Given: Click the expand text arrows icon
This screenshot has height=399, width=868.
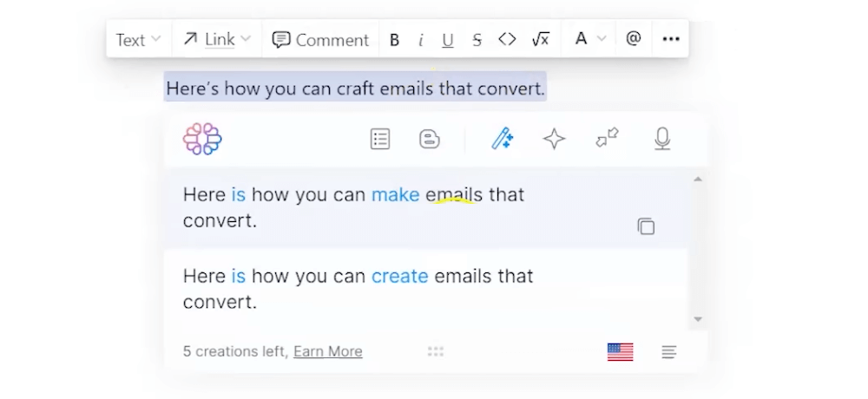Looking at the screenshot, I should pyautogui.click(x=608, y=138).
